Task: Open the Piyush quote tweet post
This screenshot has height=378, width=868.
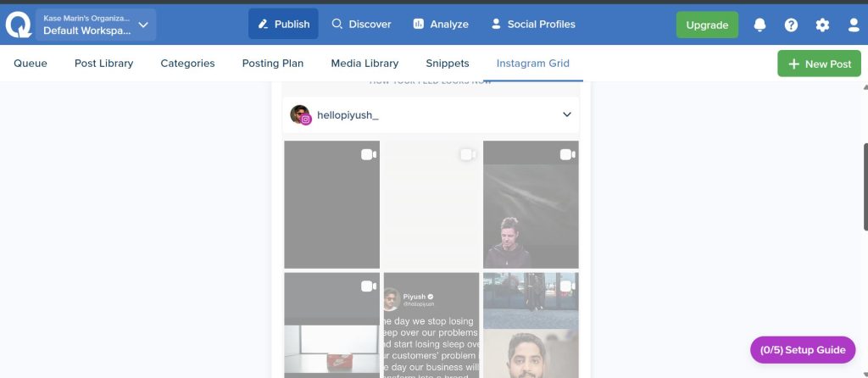Action: [431, 325]
